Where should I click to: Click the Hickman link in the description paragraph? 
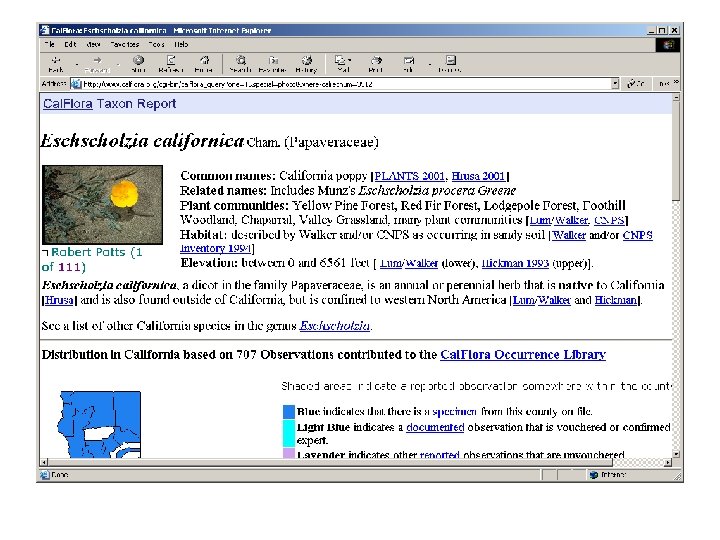[x=615, y=300]
